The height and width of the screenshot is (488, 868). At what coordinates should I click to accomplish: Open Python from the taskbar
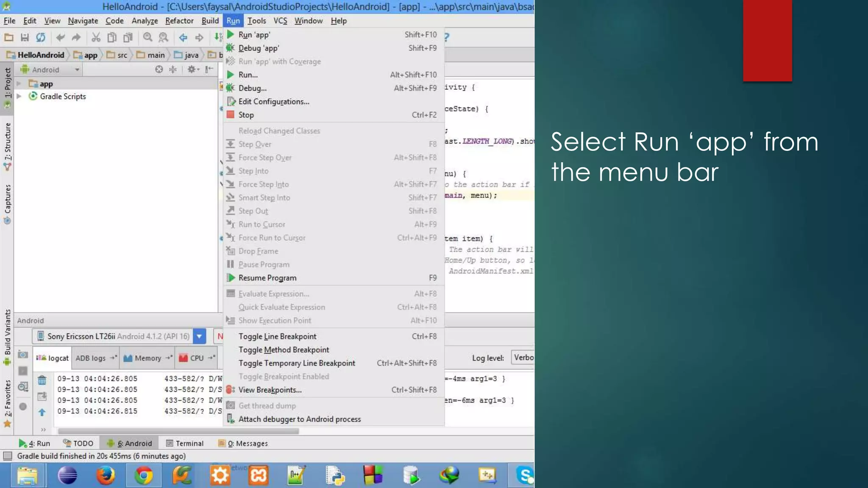[335, 475]
